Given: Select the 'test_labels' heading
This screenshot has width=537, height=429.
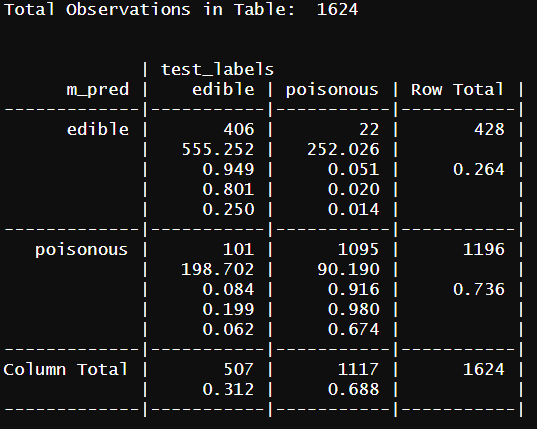Looking at the screenshot, I should pos(217,70).
